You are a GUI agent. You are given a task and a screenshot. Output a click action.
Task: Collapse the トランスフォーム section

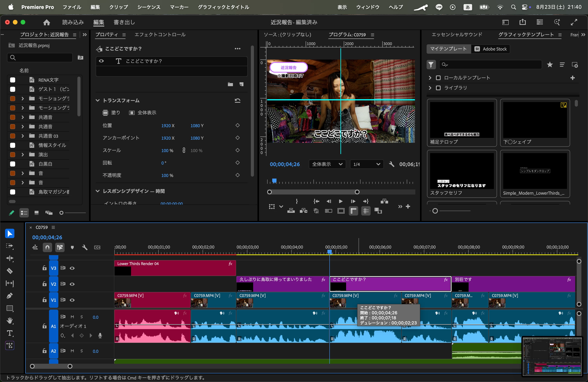click(98, 100)
